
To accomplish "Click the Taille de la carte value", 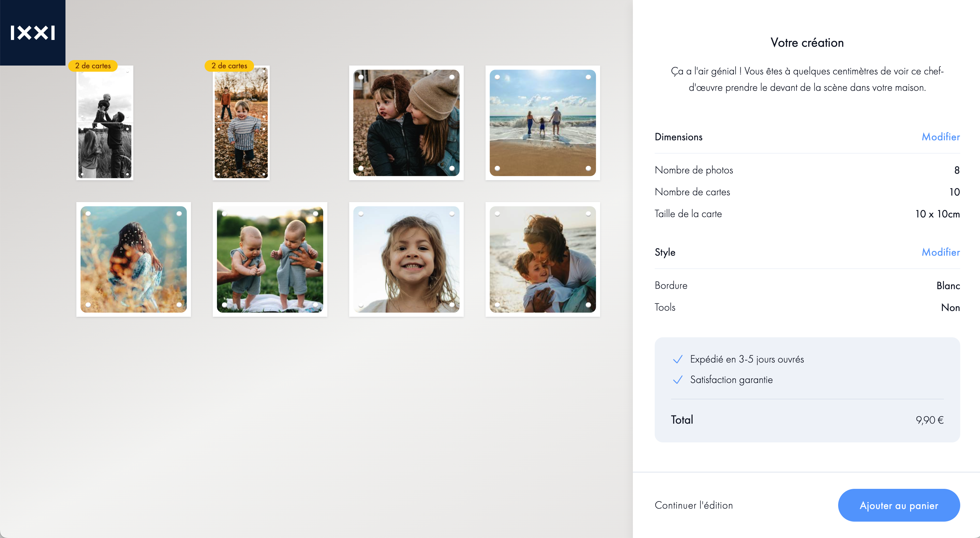I will tap(937, 214).
